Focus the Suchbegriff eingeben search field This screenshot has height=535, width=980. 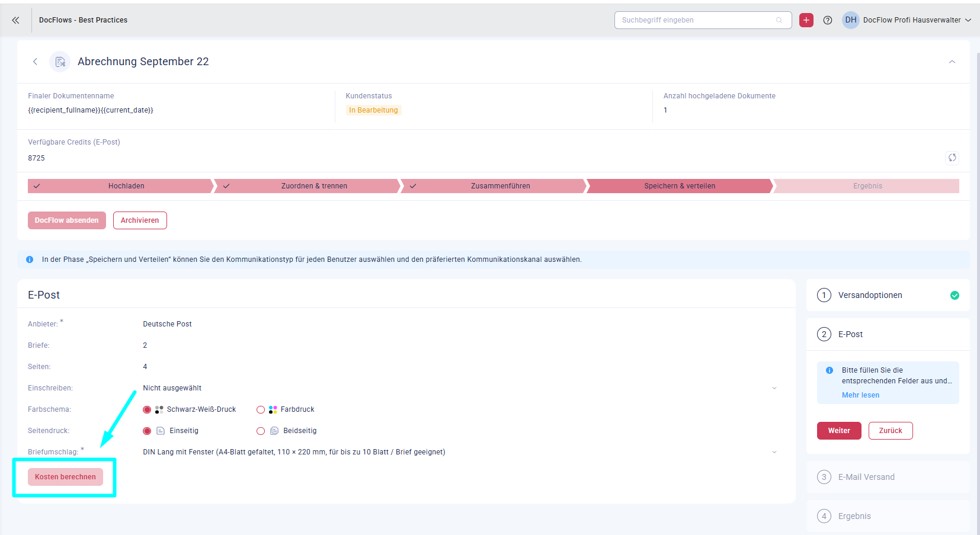tap(697, 20)
